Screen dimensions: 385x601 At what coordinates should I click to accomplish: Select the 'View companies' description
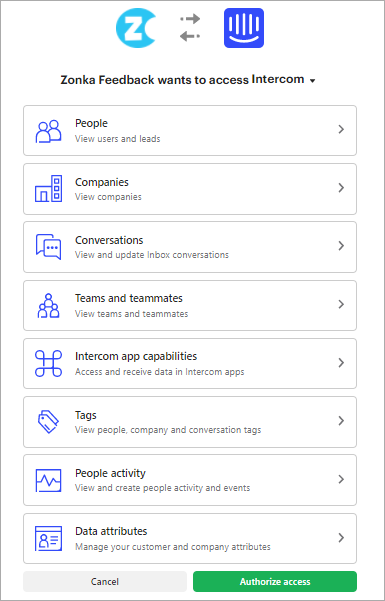point(108,197)
